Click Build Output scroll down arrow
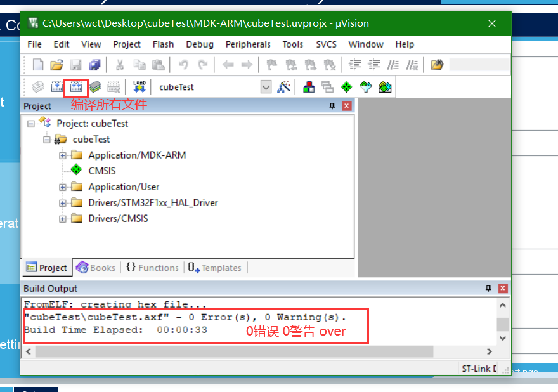Viewport: 558px width, 392px height. click(502, 338)
